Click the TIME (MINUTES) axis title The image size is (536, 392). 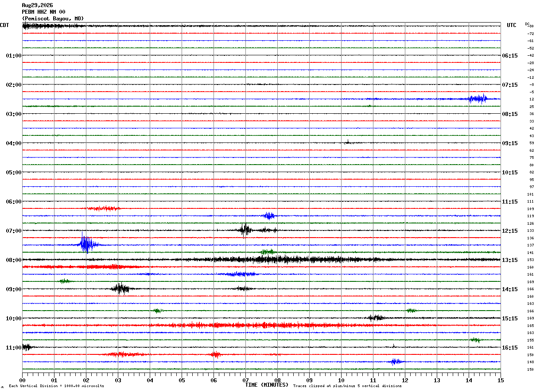coord(267,385)
